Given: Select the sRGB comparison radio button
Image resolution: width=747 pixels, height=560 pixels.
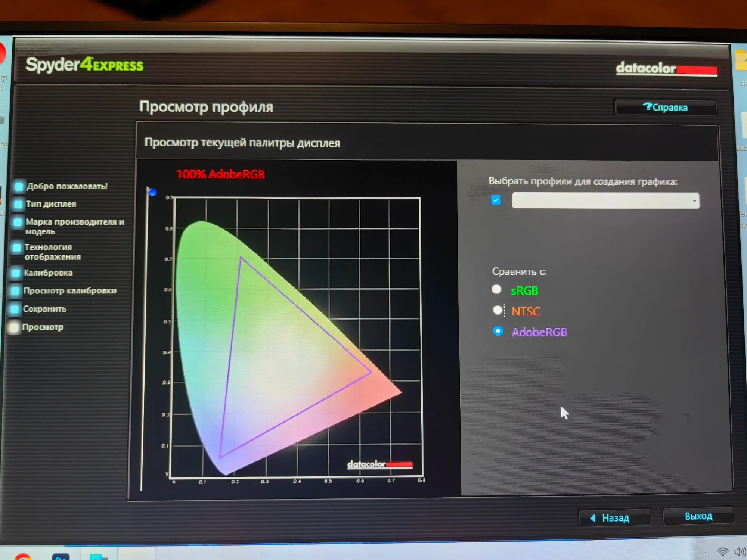Looking at the screenshot, I should (x=496, y=289).
